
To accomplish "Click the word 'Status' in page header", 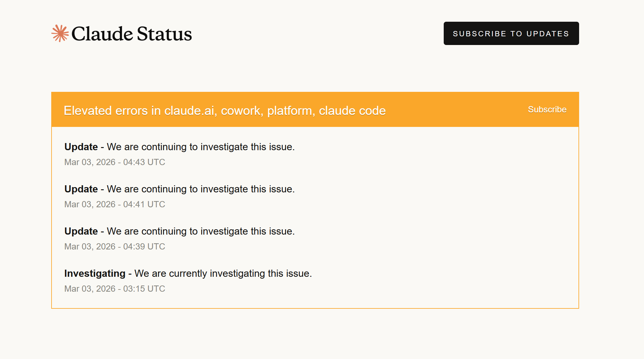I will point(164,34).
